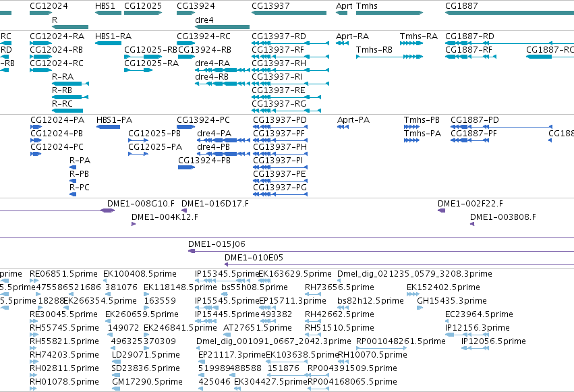This screenshot has height=392, width=574.
Task: Click the CG12025 gene label
Action: click(x=143, y=6)
